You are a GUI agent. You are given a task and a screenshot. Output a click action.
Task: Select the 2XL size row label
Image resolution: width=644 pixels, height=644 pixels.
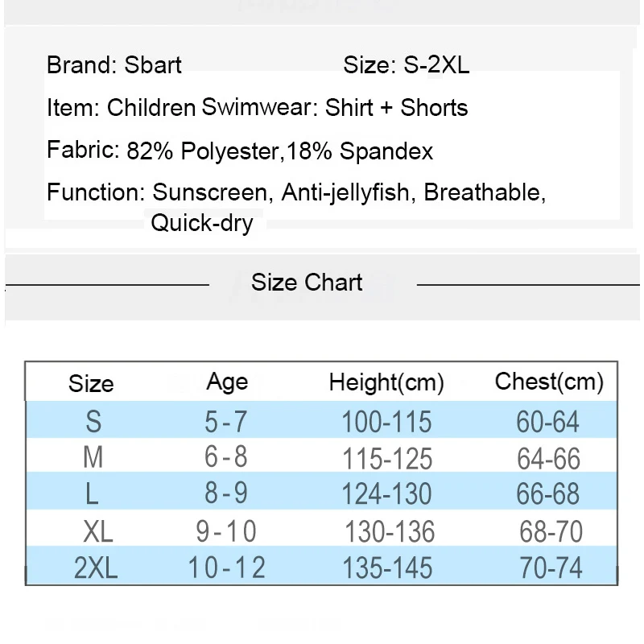[x=96, y=568]
